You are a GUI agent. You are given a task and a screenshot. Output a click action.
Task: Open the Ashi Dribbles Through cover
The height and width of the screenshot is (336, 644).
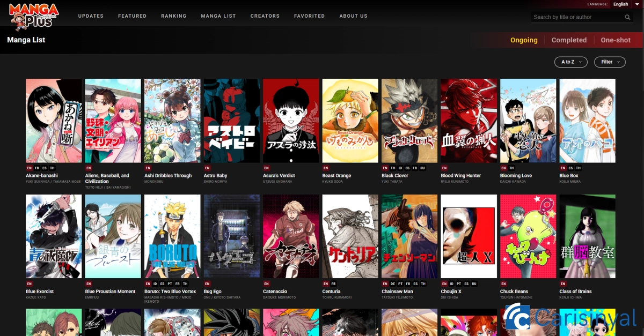tap(172, 121)
